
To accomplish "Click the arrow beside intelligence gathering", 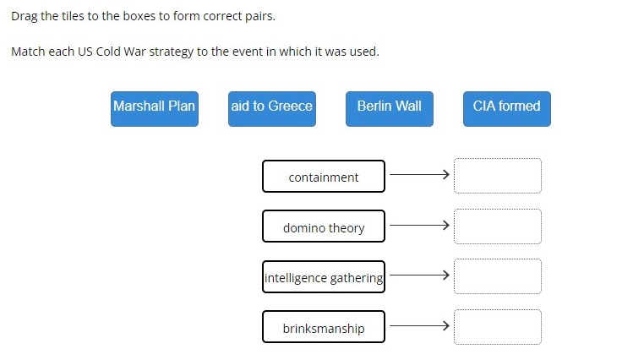I will click(419, 275).
